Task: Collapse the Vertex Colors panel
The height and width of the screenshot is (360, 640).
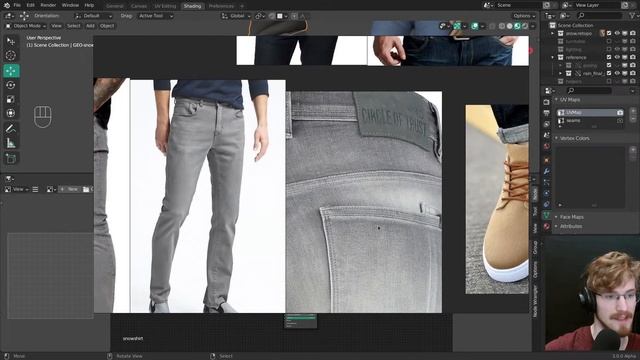Action: click(556, 138)
